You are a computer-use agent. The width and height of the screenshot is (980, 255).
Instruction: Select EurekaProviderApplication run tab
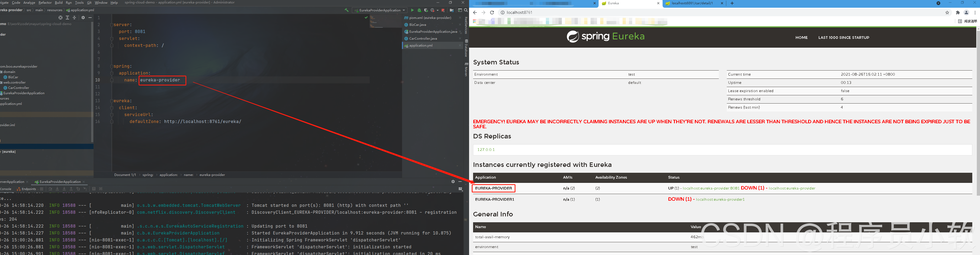(60, 182)
